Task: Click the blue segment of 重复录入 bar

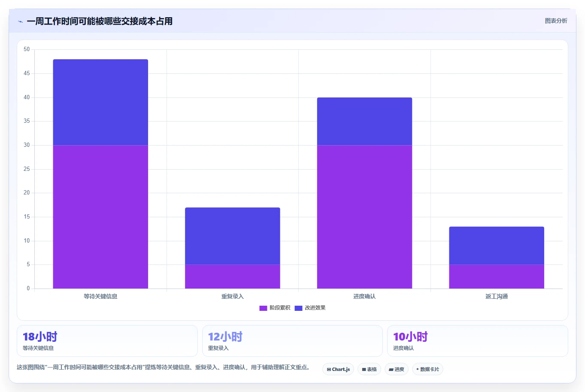Action: pyautogui.click(x=233, y=236)
